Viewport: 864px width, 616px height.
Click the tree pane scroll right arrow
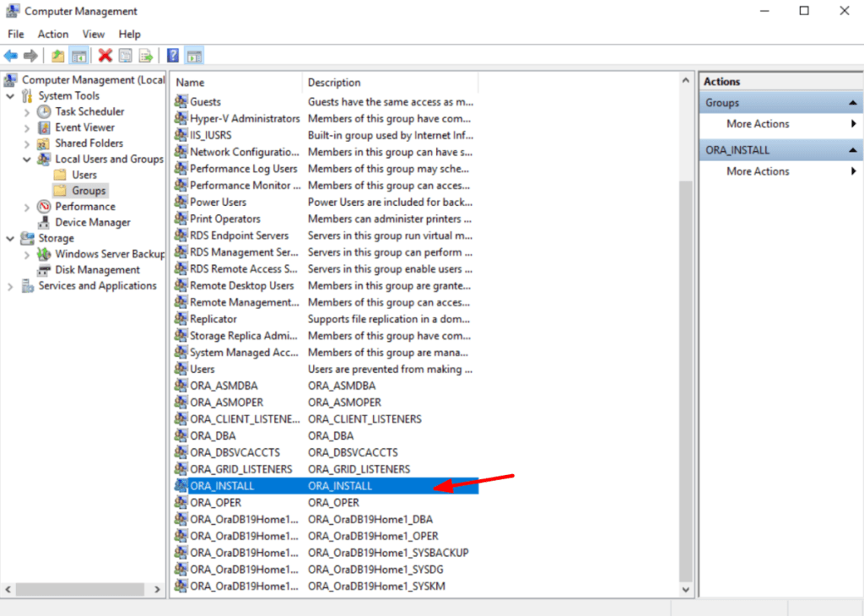coord(157,589)
